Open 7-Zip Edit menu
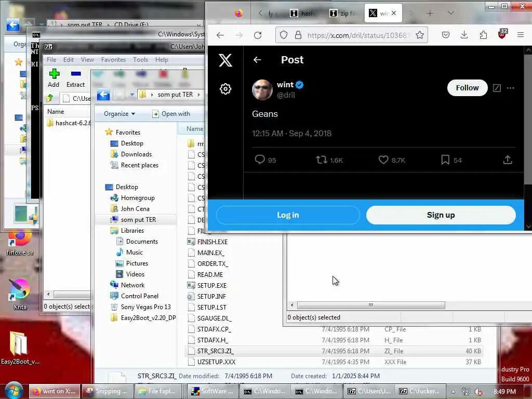 pyautogui.click(x=68, y=60)
